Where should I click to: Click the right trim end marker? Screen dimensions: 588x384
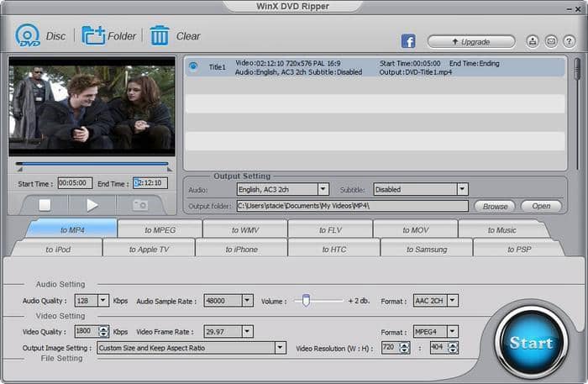170,170
